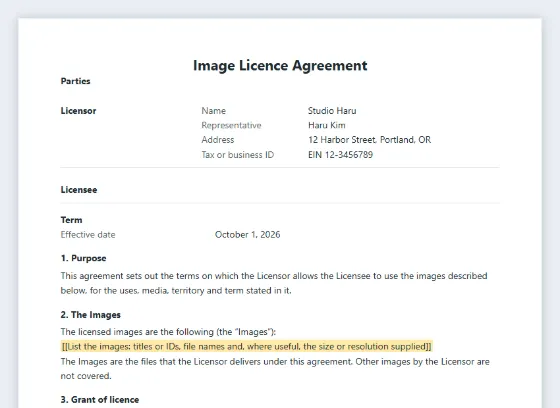This screenshot has height=408, width=560.
Task: Click the 'Address' field label
Action: (218, 140)
